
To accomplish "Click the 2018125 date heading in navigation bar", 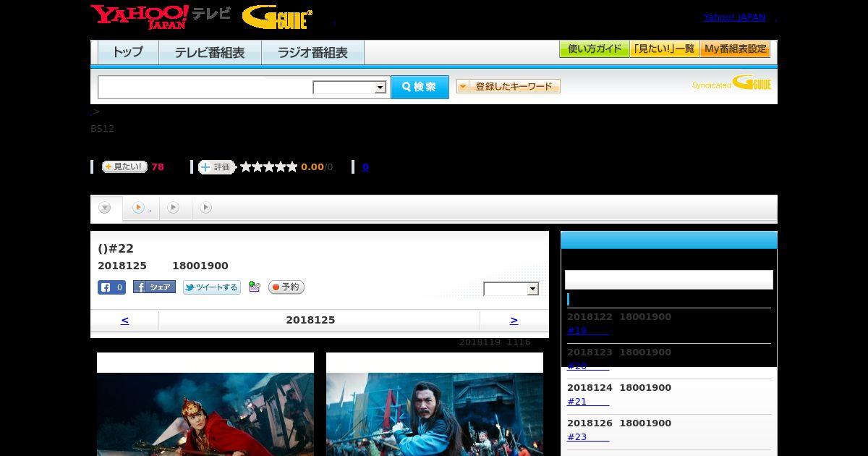I will [x=310, y=320].
